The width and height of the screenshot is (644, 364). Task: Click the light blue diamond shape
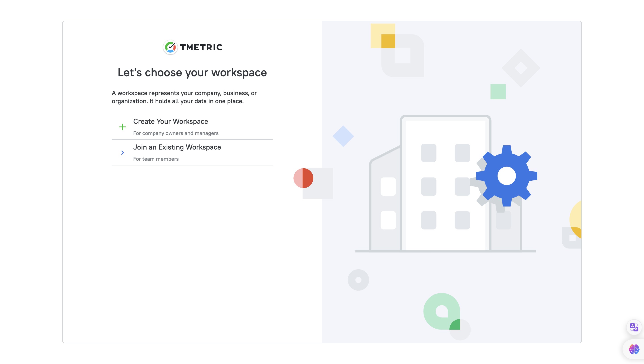click(343, 136)
